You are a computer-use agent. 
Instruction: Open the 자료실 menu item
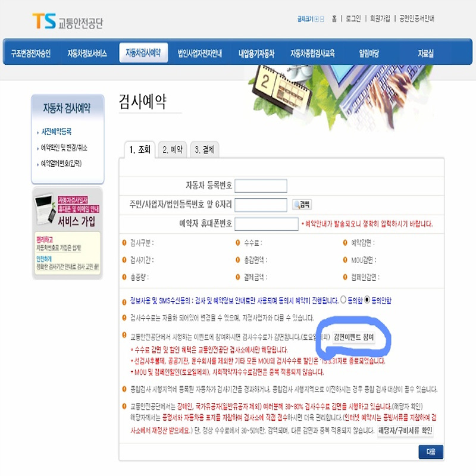425,54
